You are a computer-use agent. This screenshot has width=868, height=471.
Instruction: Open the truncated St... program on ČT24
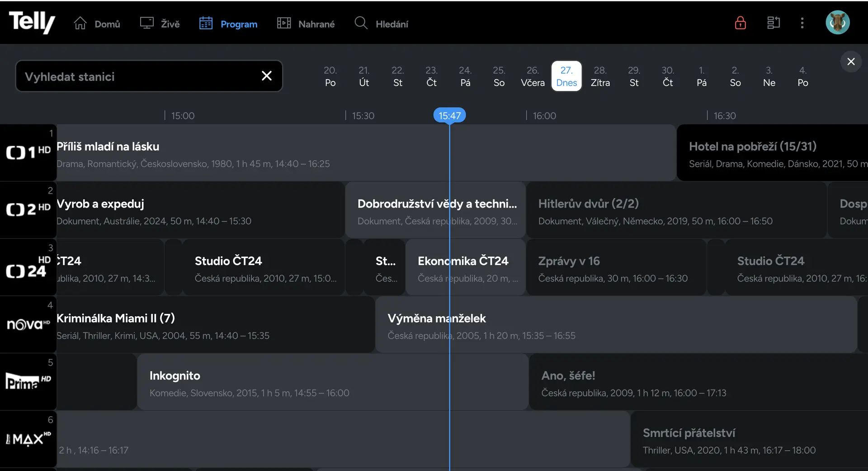[384, 267]
